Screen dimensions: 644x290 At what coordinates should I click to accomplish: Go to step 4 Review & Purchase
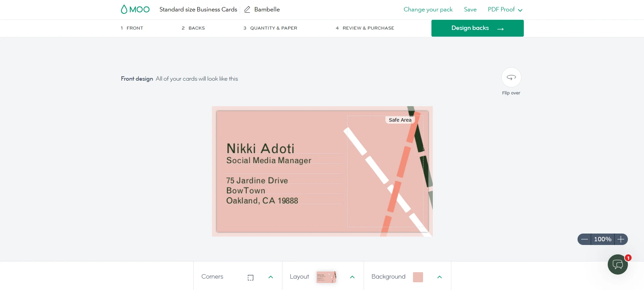(365, 28)
